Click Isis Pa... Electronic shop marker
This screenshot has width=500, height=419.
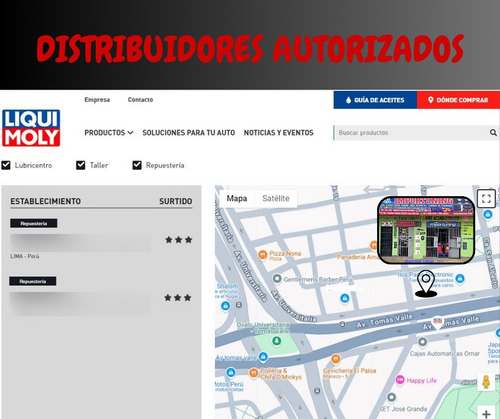[460, 278]
